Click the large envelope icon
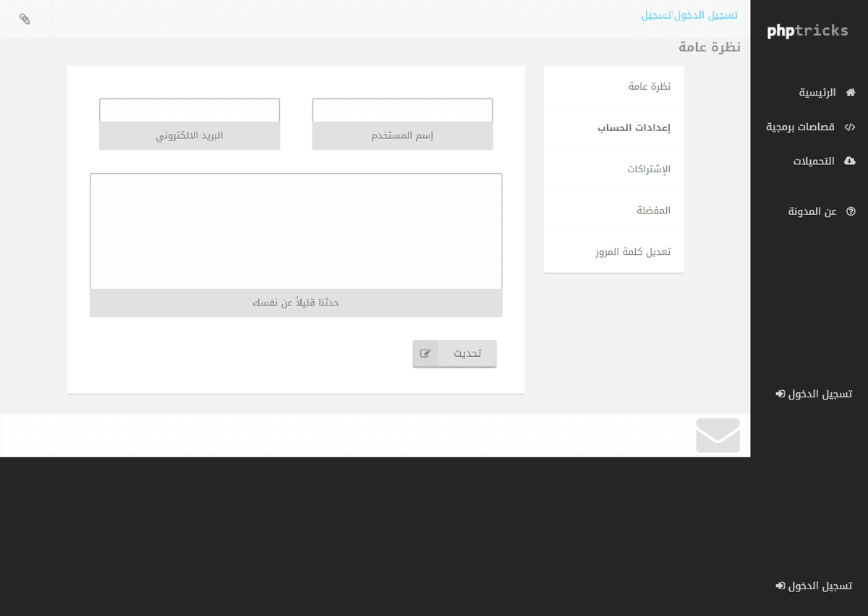Screen dimensions: 868x616 (718, 436)
